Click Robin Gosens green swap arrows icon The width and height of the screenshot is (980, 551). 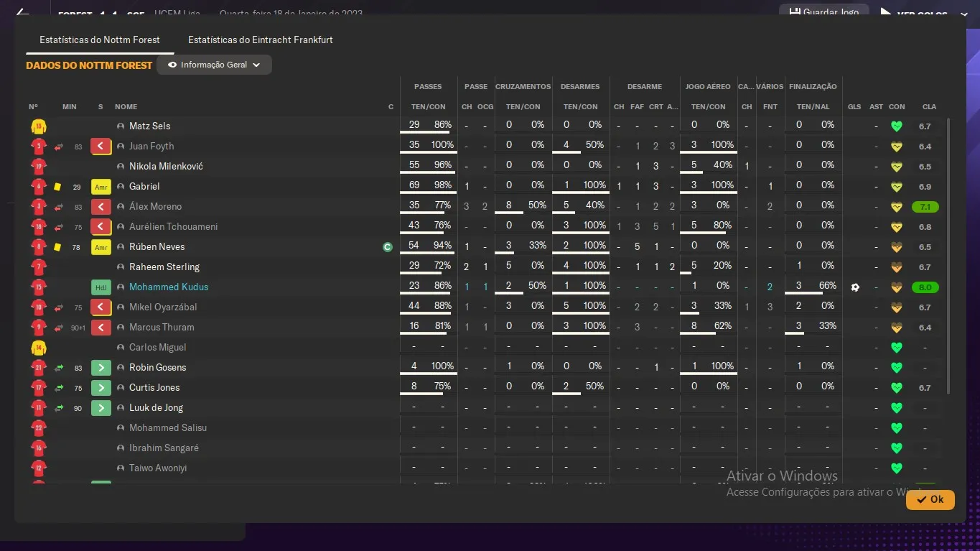[59, 368]
